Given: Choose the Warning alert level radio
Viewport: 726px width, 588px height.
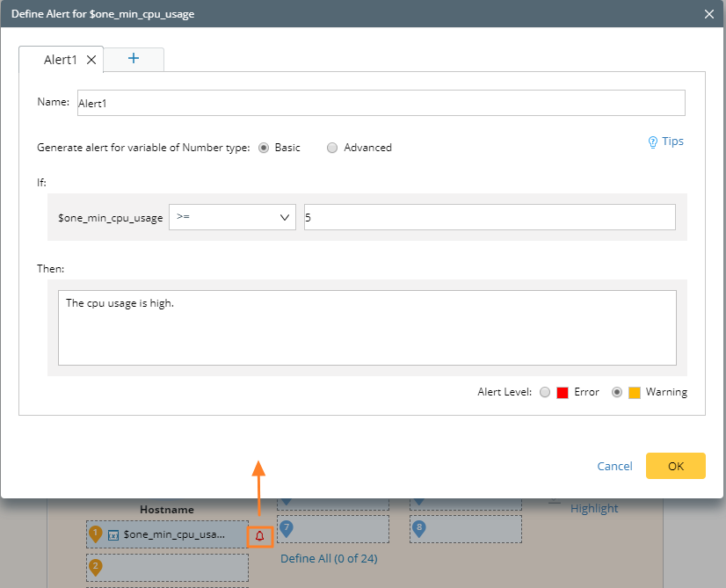Looking at the screenshot, I should coord(617,392).
